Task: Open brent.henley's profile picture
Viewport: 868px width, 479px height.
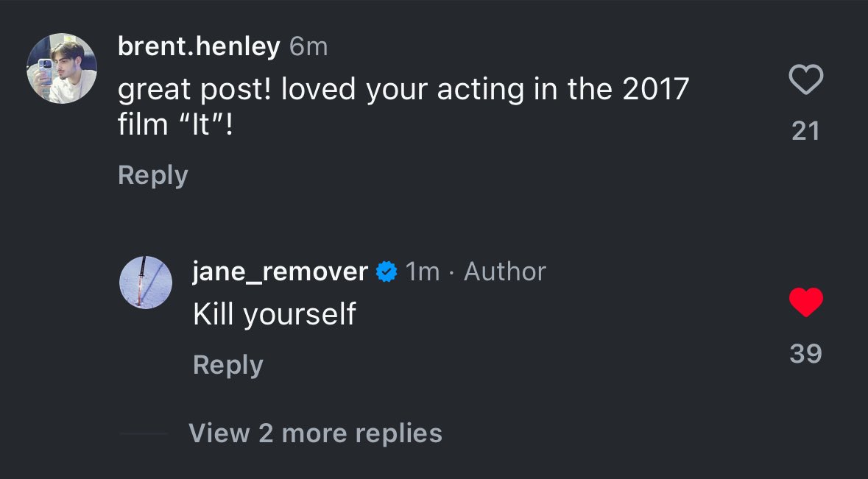Action: pos(62,68)
